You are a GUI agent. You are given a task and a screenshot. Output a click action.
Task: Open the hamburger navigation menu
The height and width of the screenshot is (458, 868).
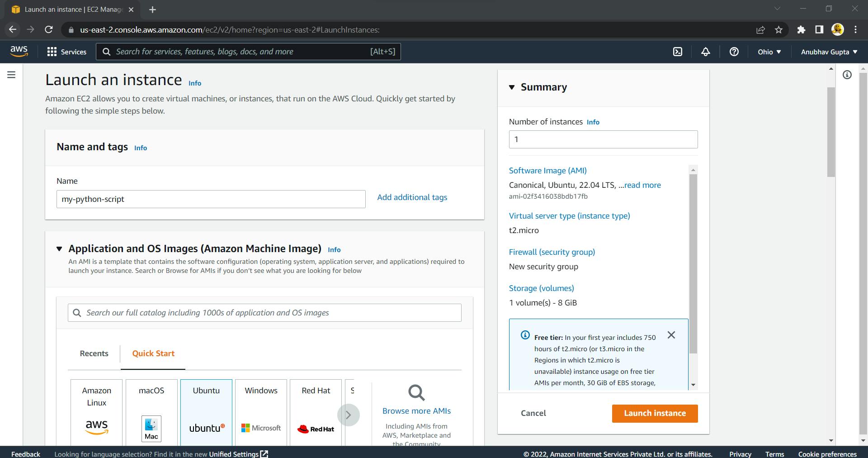click(12, 75)
